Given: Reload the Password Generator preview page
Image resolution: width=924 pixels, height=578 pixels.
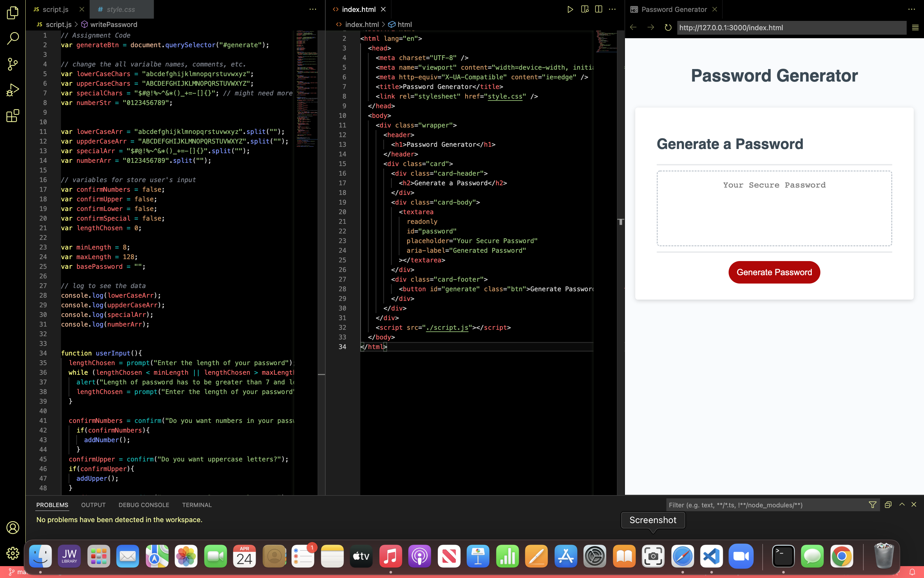Looking at the screenshot, I should [668, 28].
